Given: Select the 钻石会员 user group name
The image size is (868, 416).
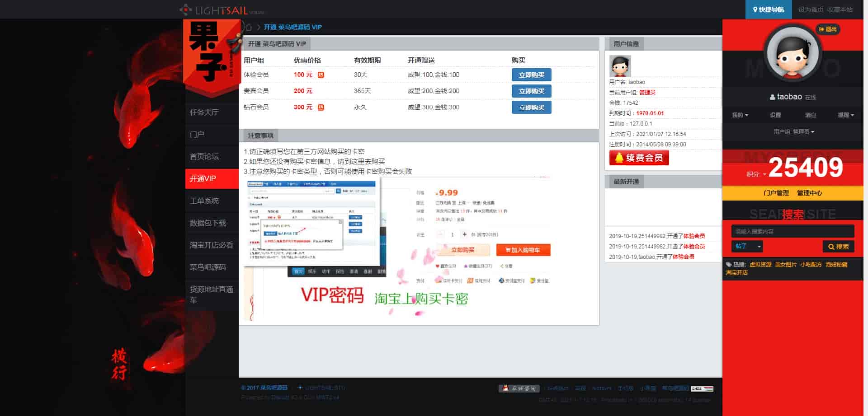Looking at the screenshot, I should tap(256, 107).
